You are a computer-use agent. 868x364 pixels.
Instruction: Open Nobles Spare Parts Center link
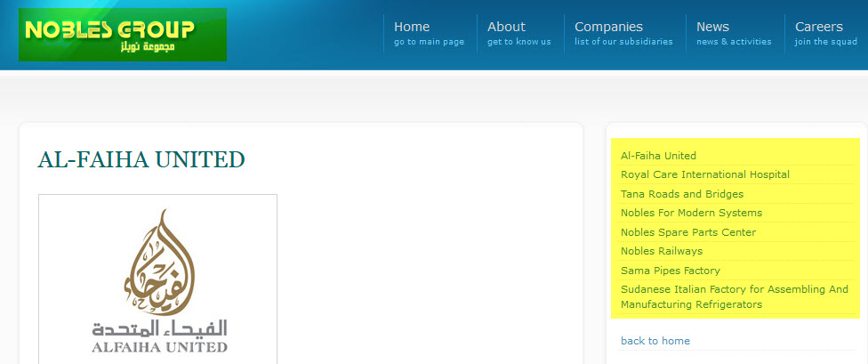point(688,232)
